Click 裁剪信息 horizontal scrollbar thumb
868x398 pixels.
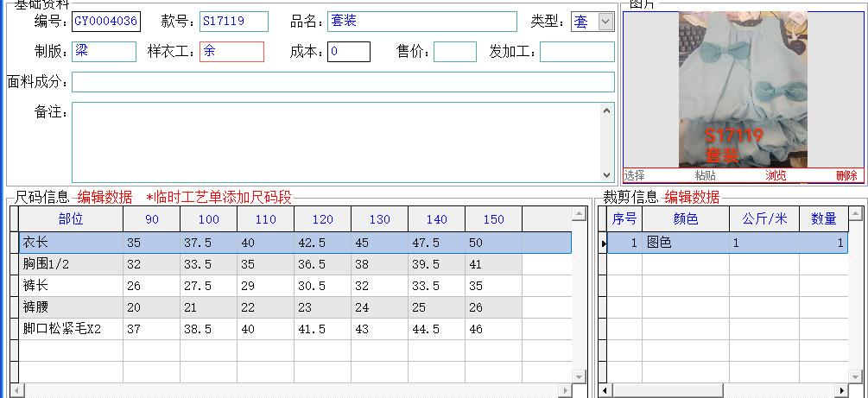[x=668, y=391]
